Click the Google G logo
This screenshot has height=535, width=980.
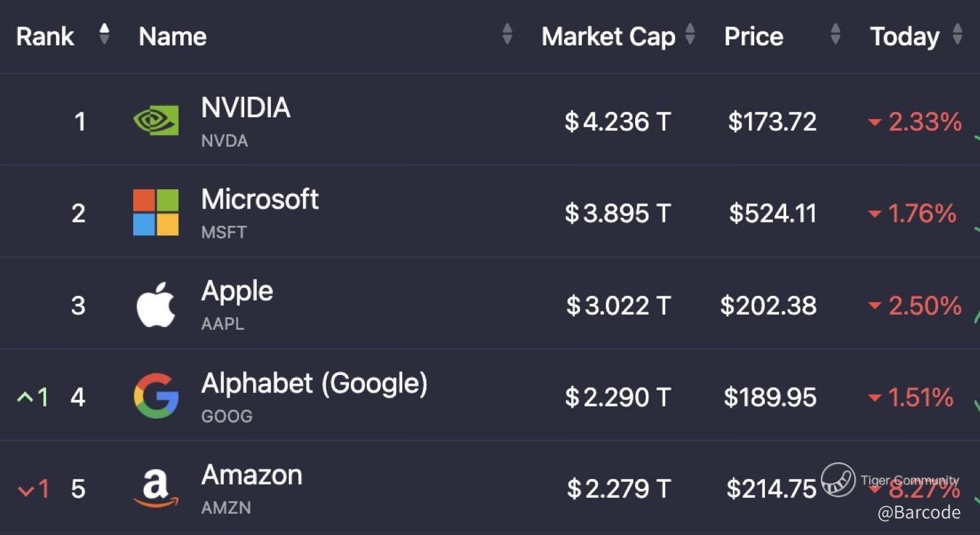pyautogui.click(x=156, y=396)
